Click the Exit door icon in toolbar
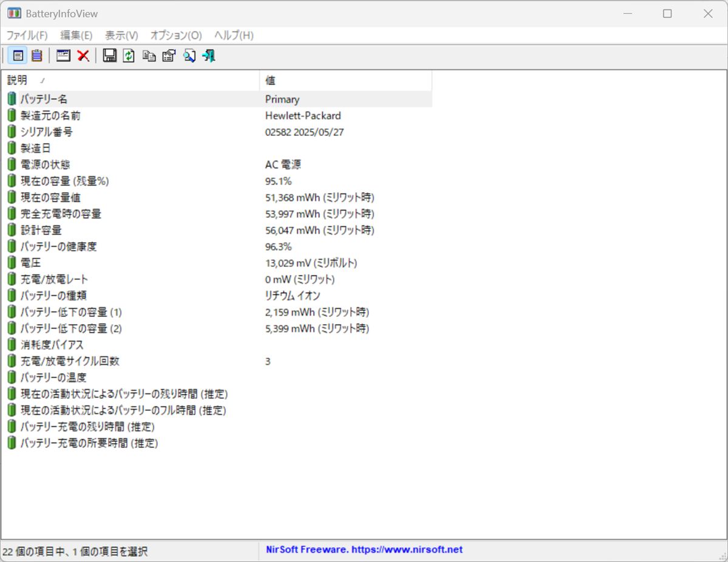Screen dimensions: 728x562 point(209,56)
